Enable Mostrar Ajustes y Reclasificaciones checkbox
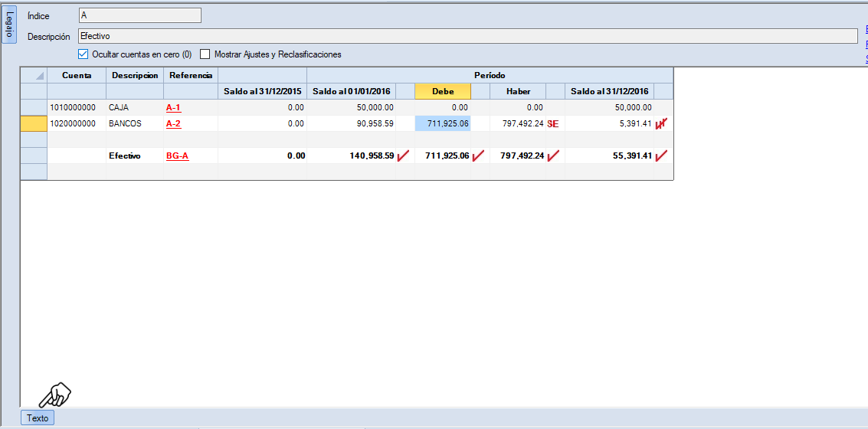The width and height of the screenshot is (868, 429). (205, 54)
